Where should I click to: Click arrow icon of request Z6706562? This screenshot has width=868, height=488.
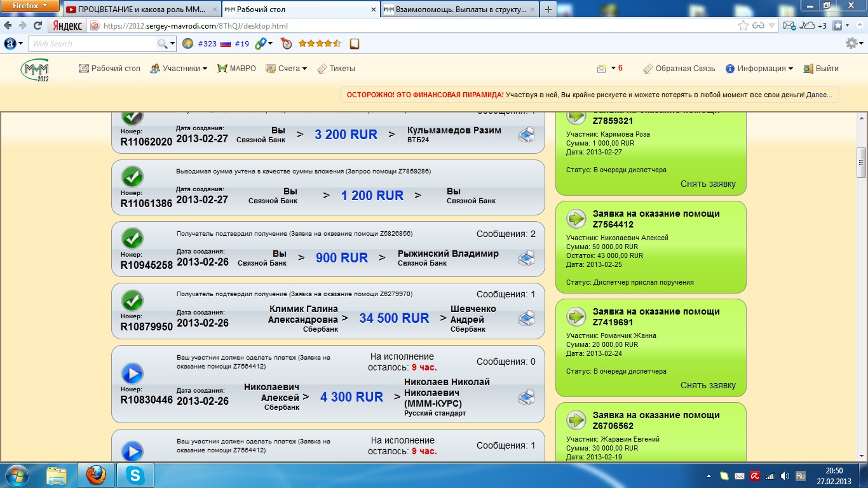pyautogui.click(x=576, y=420)
